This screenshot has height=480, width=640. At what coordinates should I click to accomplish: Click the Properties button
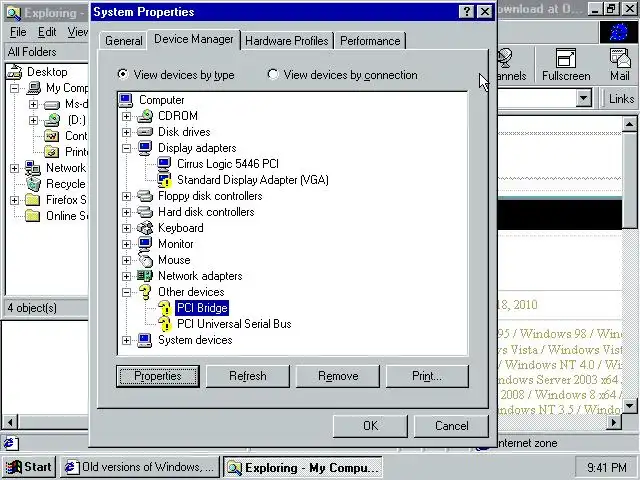tap(158, 376)
